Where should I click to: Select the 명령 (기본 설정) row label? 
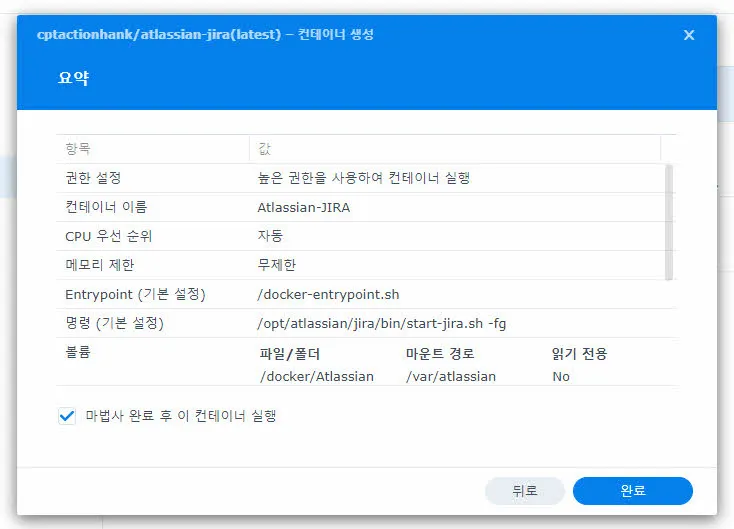(114, 323)
